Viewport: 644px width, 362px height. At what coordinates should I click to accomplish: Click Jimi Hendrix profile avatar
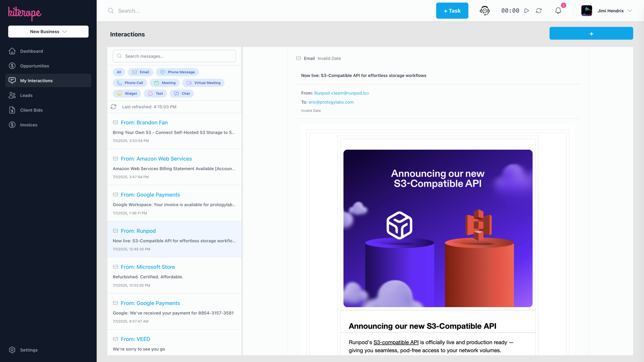click(x=587, y=11)
